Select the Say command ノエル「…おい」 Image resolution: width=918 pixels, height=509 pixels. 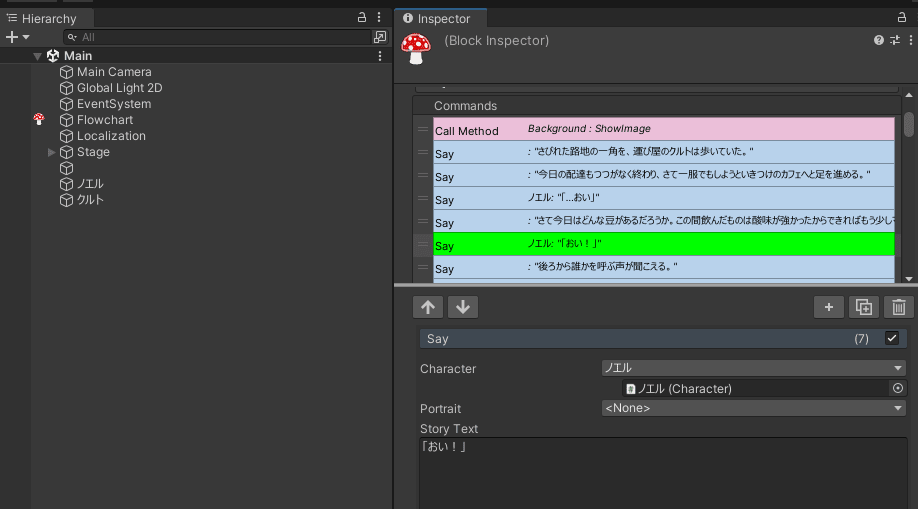[664, 198]
